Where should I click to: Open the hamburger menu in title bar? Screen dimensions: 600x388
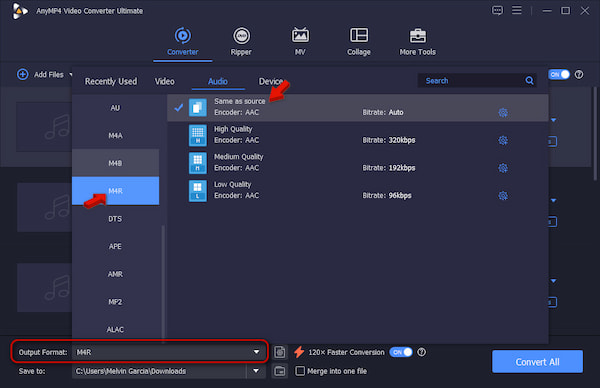point(517,10)
